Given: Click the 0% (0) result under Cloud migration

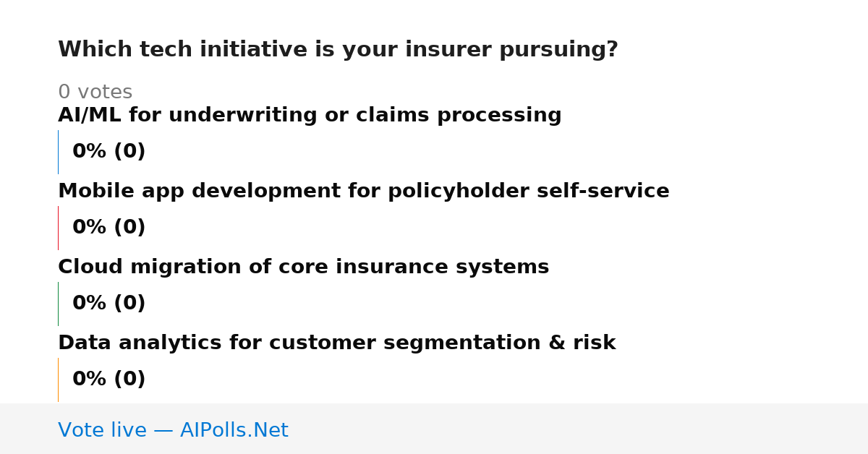Looking at the screenshot, I should pyautogui.click(x=109, y=304).
